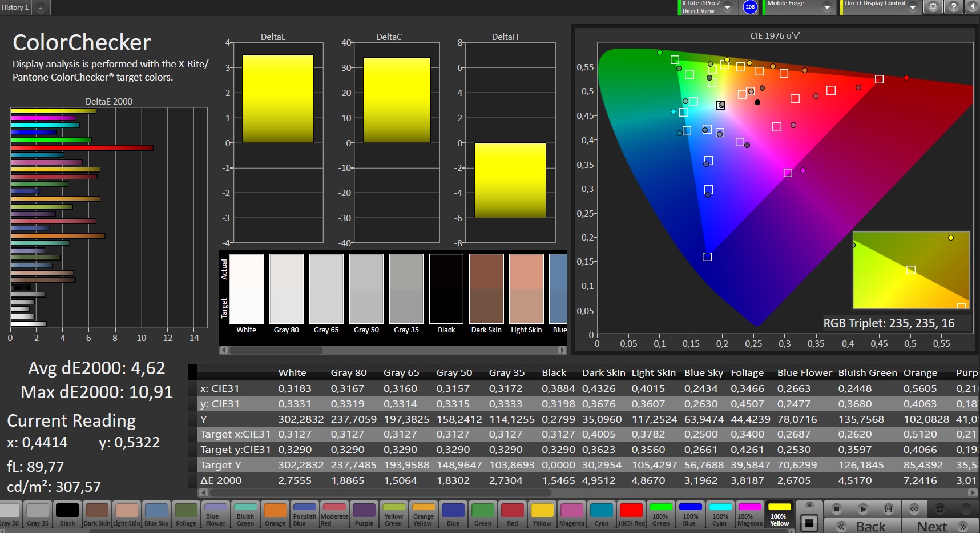Open the settings gear icon
The height and width of the screenshot is (533, 980).
933,7
